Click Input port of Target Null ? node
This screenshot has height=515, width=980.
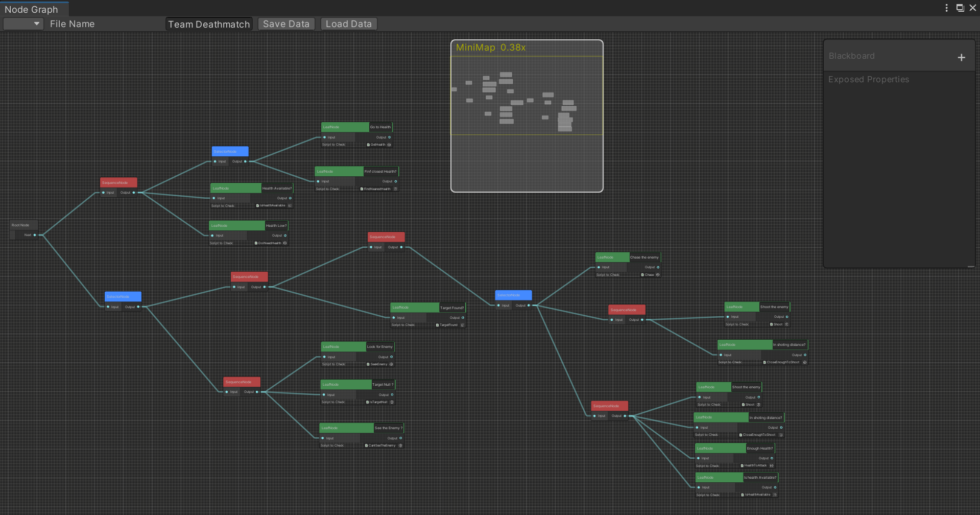point(324,395)
